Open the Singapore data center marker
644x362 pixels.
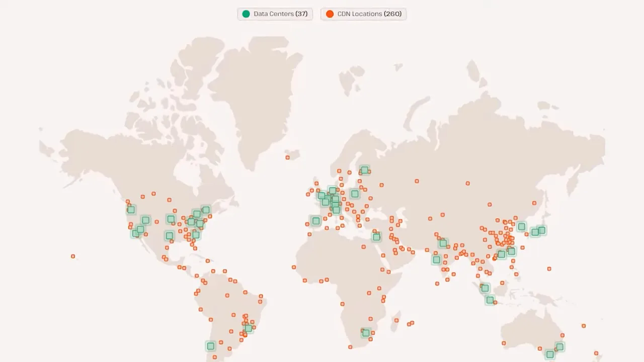coord(485,288)
